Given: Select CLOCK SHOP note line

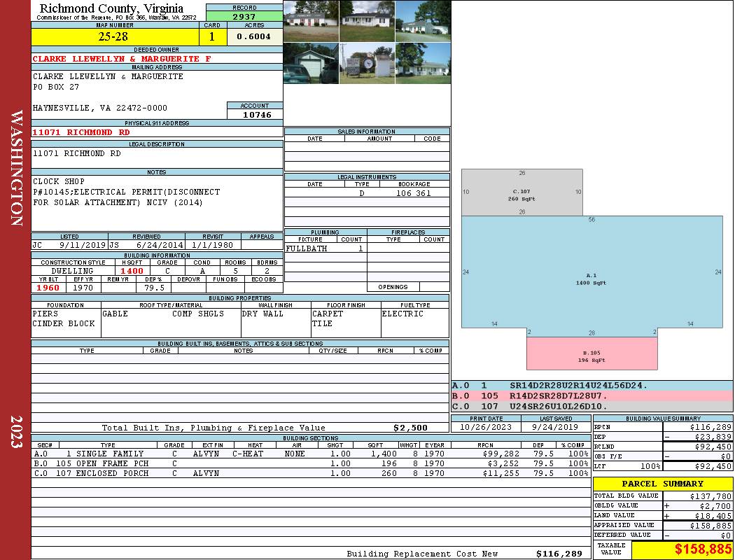Looking at the screenshot, I should 59,181.
